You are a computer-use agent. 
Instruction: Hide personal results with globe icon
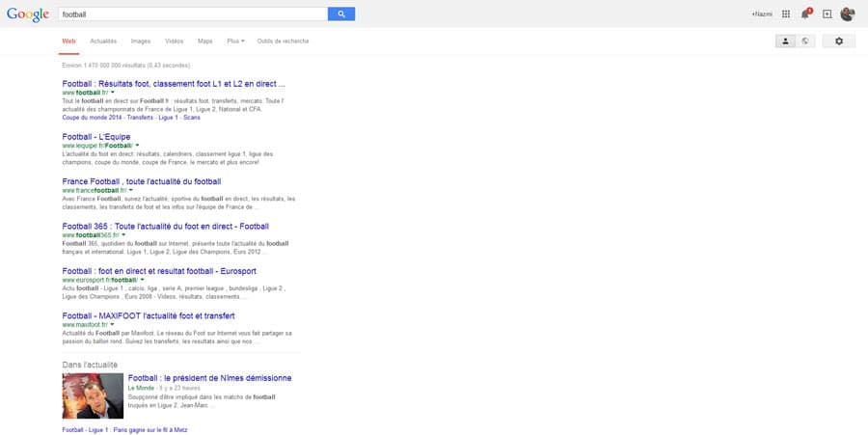click(x=805, y=41)
